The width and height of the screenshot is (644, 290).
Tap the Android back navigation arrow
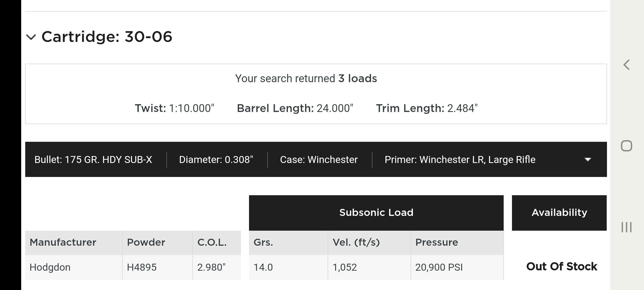627,65
